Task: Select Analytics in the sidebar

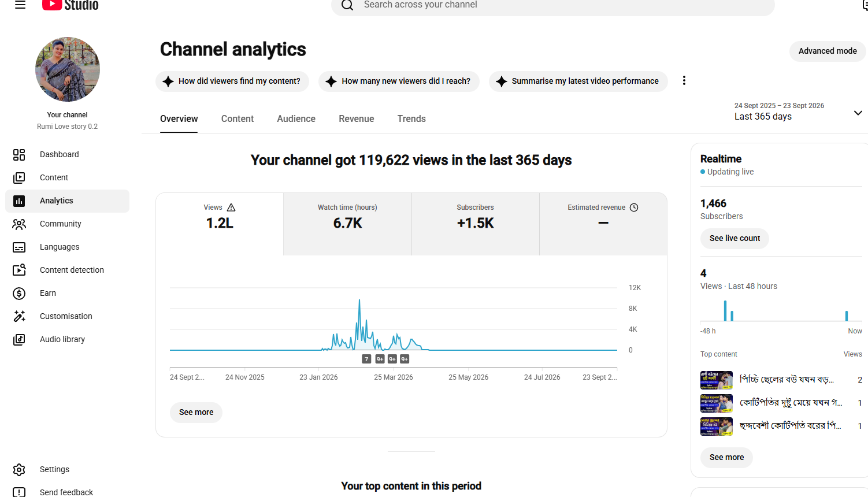Action: click(67, 201)
